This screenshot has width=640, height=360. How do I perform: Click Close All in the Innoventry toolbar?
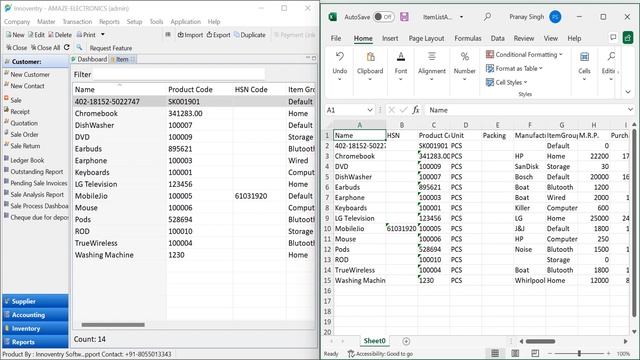(45, 48)
